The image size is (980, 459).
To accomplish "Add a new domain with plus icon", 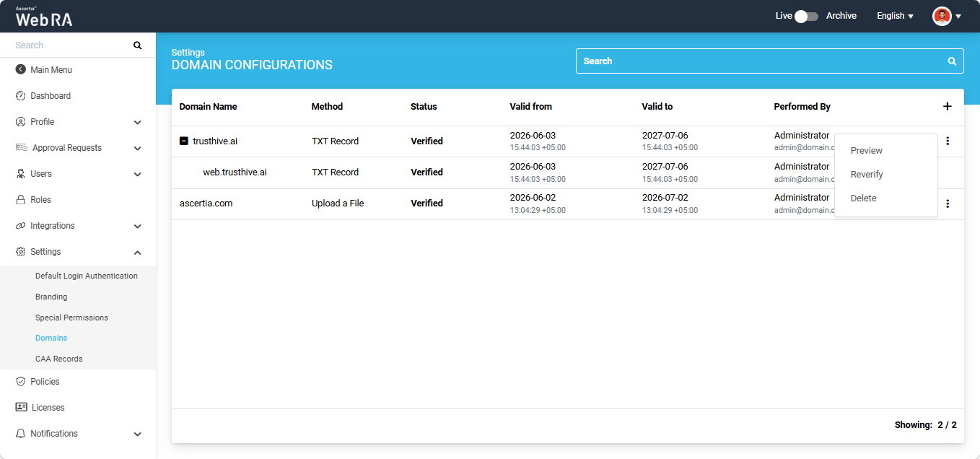I will coord(948,106).
